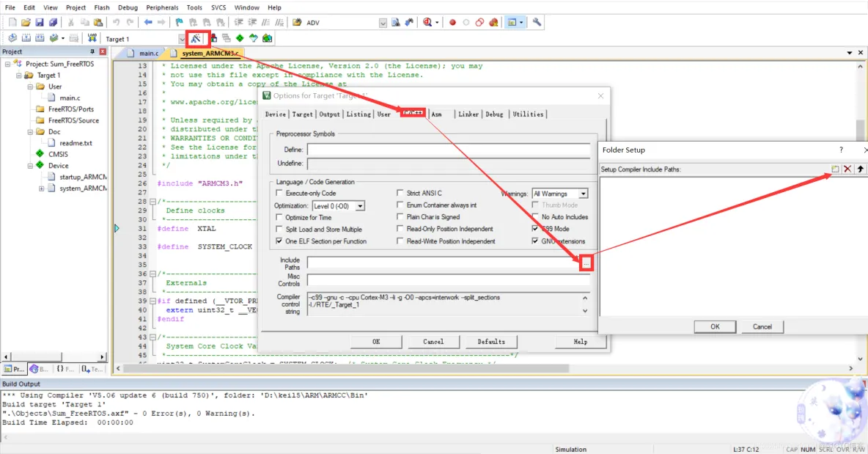Open the Peripherals menu
This screenshot has height=454, width=868.
click(162, 7)
